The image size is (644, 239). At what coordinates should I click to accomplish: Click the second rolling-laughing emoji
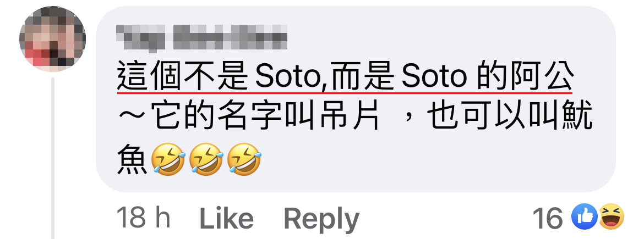206,159
